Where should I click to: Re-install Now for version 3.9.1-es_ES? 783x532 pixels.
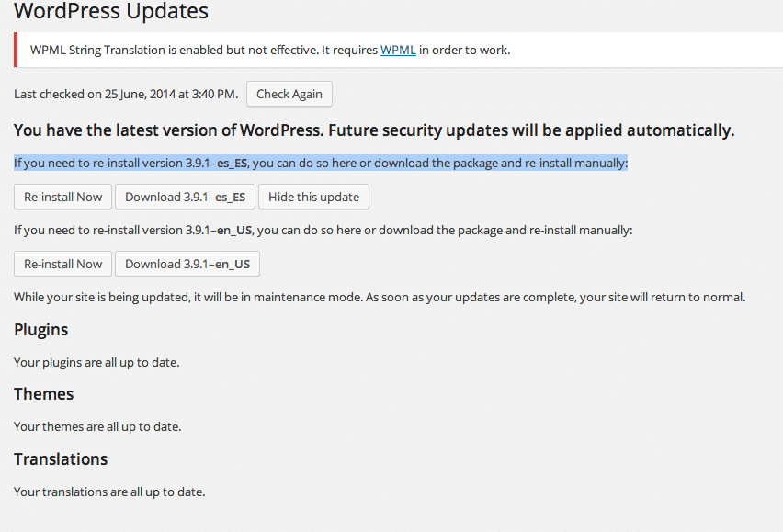pyautogui.click(x=62, y=197)
